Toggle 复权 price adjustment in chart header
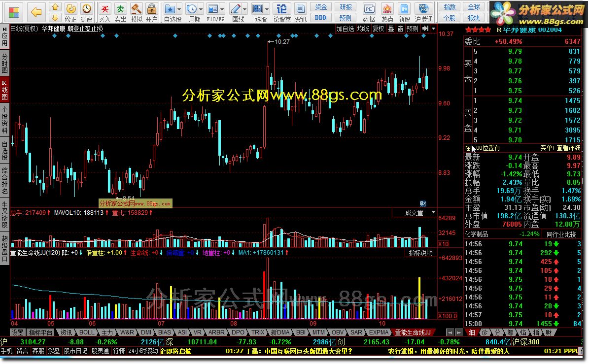 point(378,29)
